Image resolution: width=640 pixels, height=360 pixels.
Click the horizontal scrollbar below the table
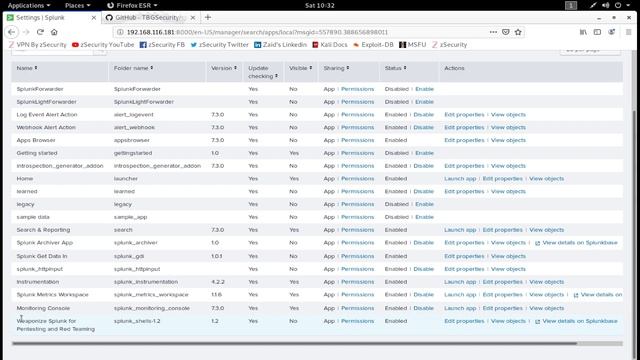tap(294, 344)
